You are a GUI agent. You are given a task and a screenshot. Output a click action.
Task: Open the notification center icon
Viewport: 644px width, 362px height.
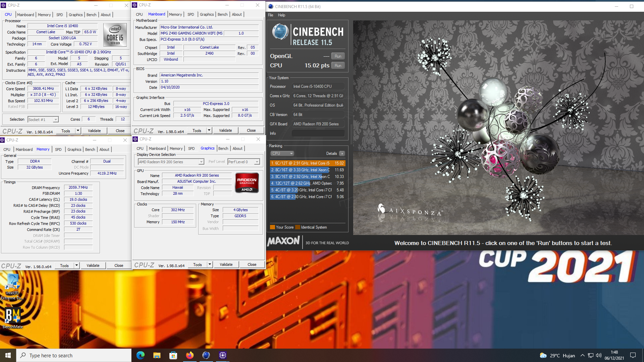[x=633, y=355]
